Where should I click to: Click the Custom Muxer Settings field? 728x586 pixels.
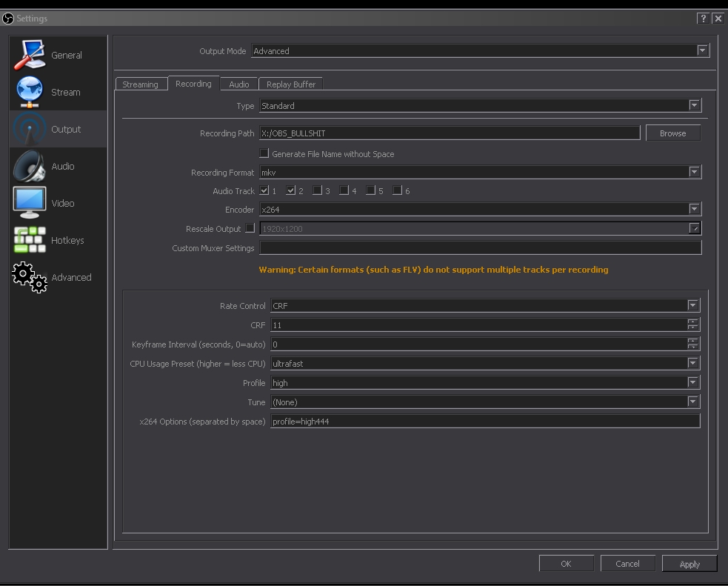(x=481, y=248)
